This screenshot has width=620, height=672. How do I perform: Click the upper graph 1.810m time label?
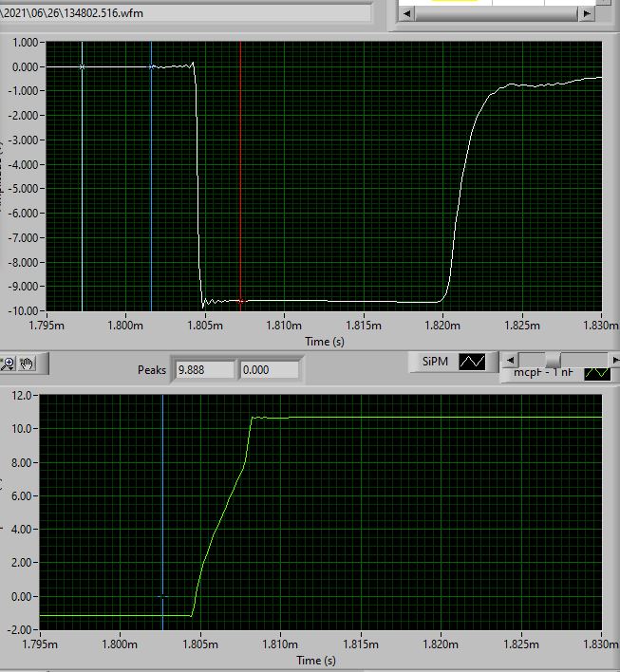tap(284, 326)
